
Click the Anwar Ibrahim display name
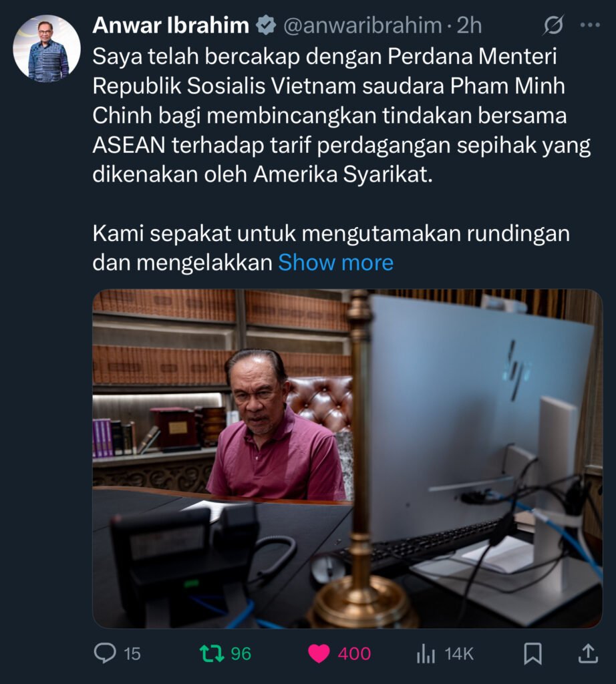click(x=170, y=25)
